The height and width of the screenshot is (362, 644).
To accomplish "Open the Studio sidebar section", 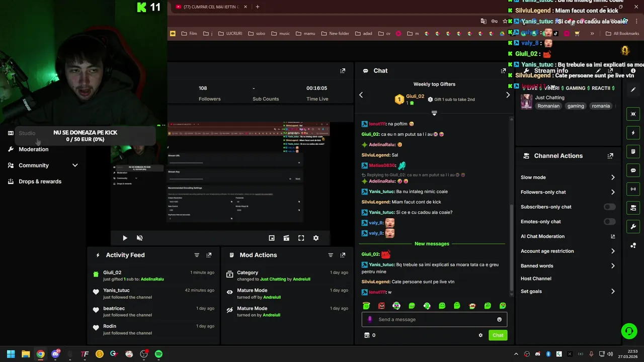I will pyautogui.click(x=27, y=133).
